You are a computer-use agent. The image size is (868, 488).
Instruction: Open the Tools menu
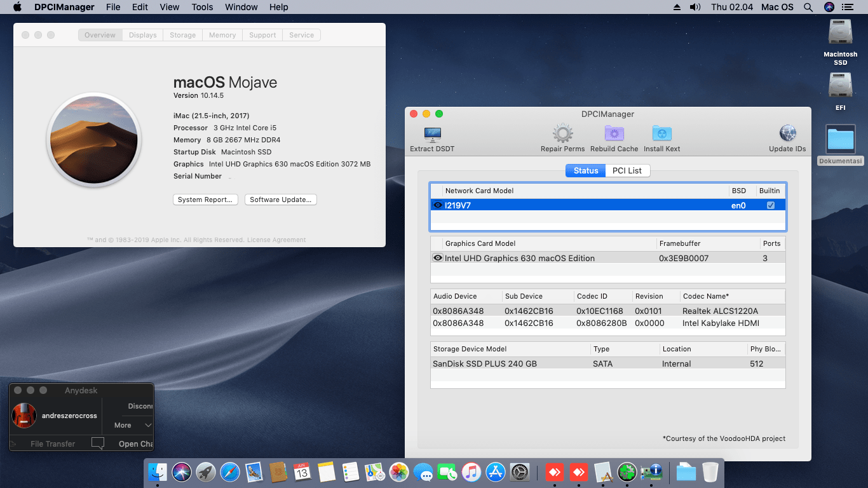[x=202, y=7]
